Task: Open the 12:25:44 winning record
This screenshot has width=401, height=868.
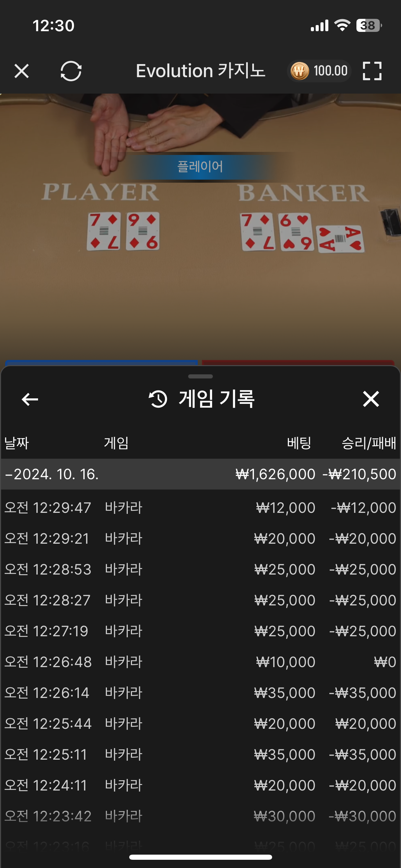Action: point(200,724)
